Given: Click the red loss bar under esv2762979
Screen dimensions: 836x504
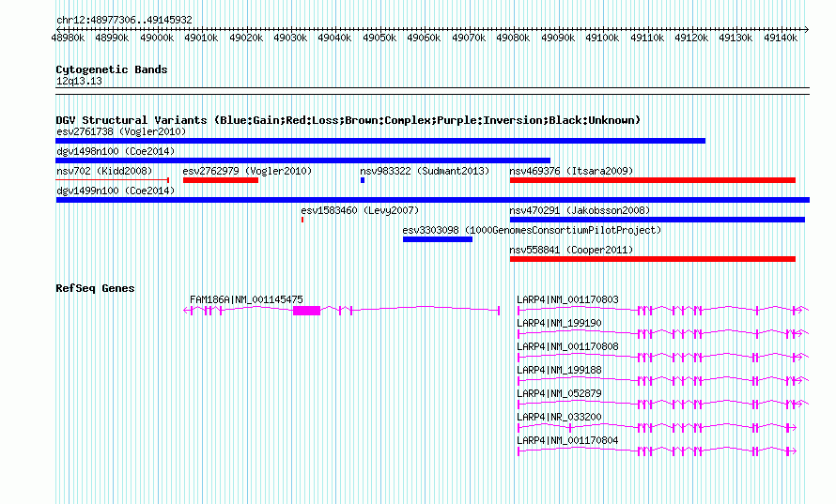Looking at the screenshot, I should (x=221, y=180).
